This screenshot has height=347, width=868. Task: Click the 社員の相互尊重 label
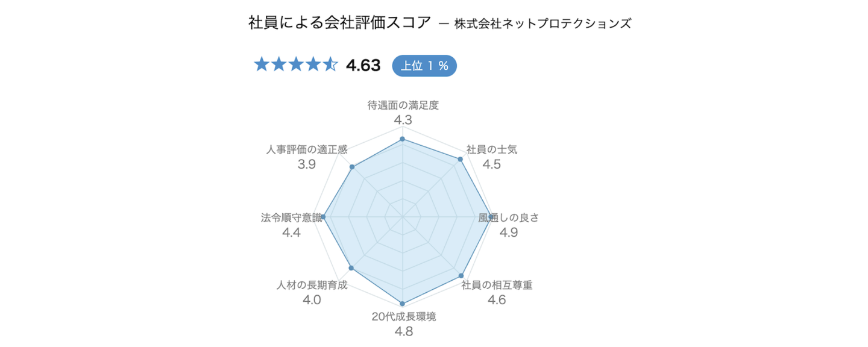(x=497, y=285)
